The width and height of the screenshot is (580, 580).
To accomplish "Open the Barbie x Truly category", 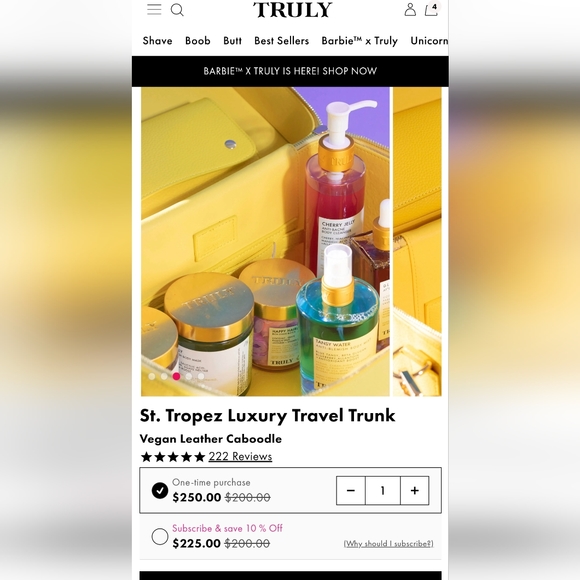I will tap(360, 41).
